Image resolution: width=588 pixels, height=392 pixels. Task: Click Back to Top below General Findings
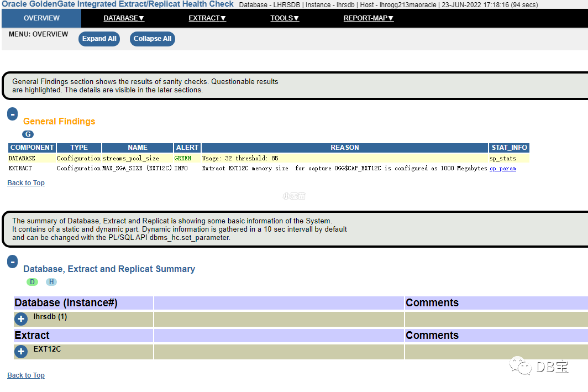point(26,182)
